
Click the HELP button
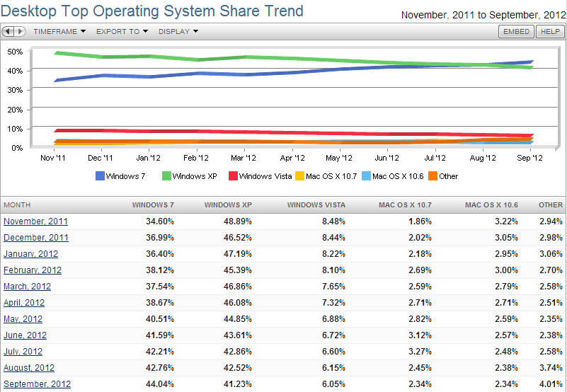550,31
